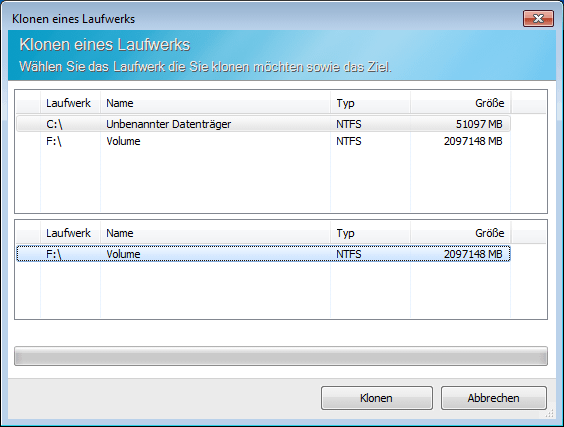564x427 pixels.
Task: Click the cloning progress bar
Action: [281, 356]
